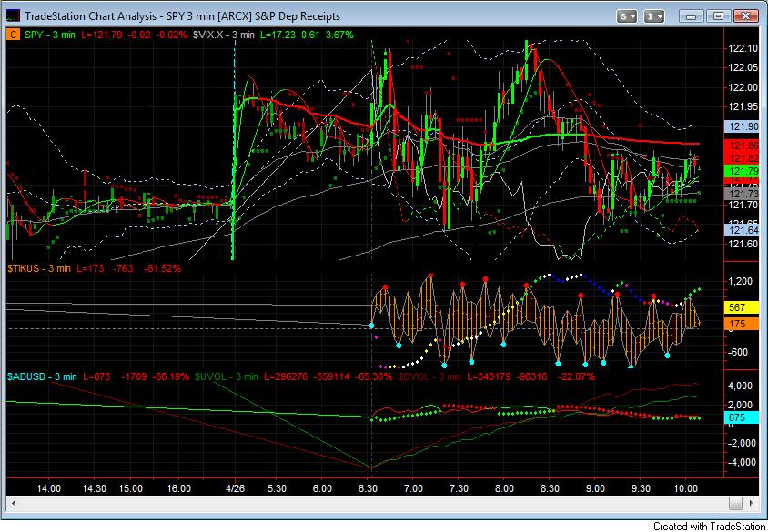Click the 122.10 price axis label

click(x=743, y=48)
